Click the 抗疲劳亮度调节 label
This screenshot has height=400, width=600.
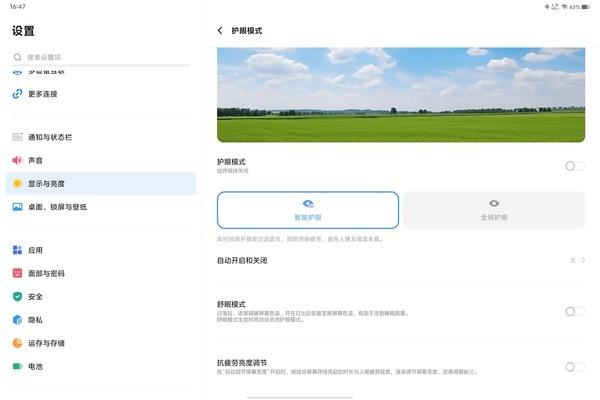tap(242, 362)
